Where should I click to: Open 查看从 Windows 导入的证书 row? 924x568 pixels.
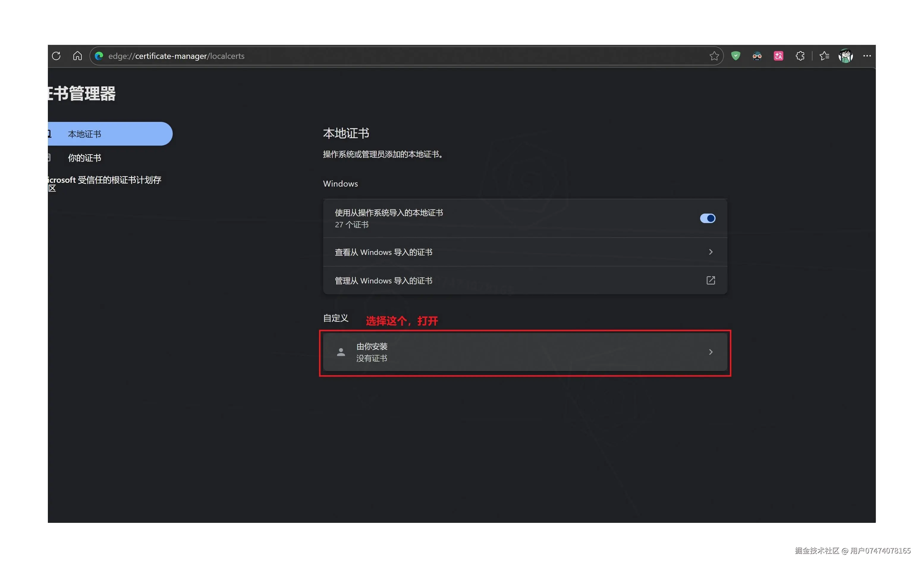(525, 252)
